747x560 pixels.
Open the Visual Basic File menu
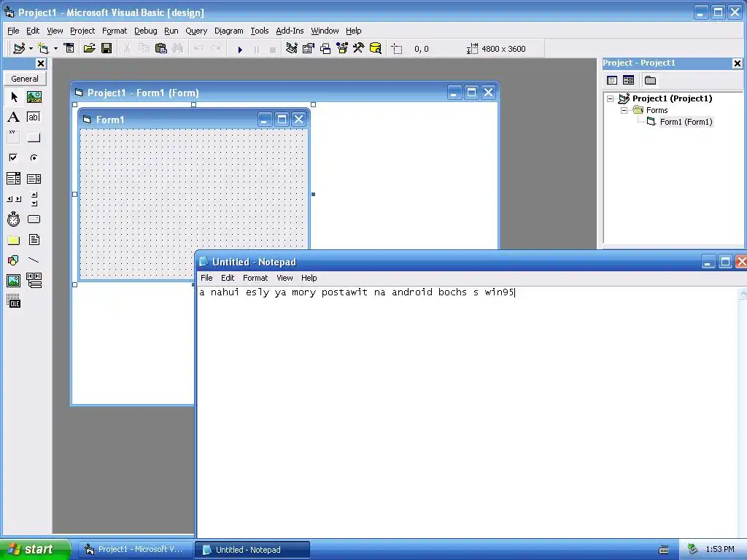tap(13, 31)
